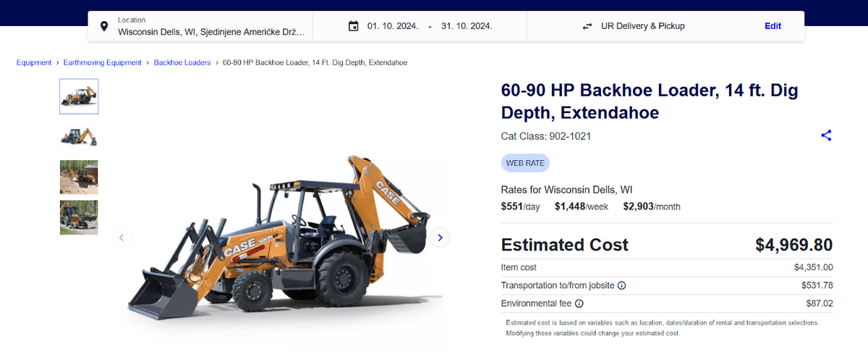
Task: Select second backhoe side-view thumbnail
Action: coord(79,136)
